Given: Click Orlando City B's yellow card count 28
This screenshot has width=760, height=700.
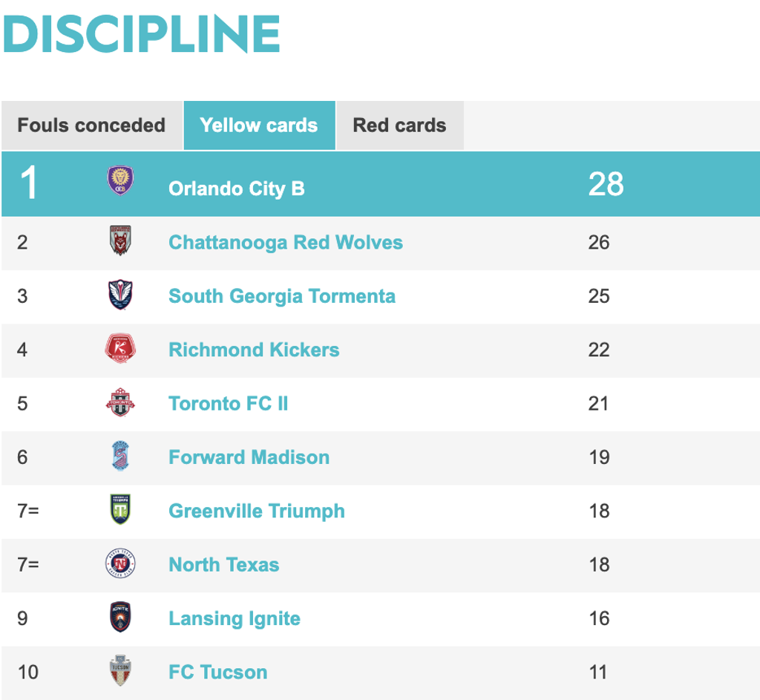Looking at the screenshot, I should click(606, 184).
